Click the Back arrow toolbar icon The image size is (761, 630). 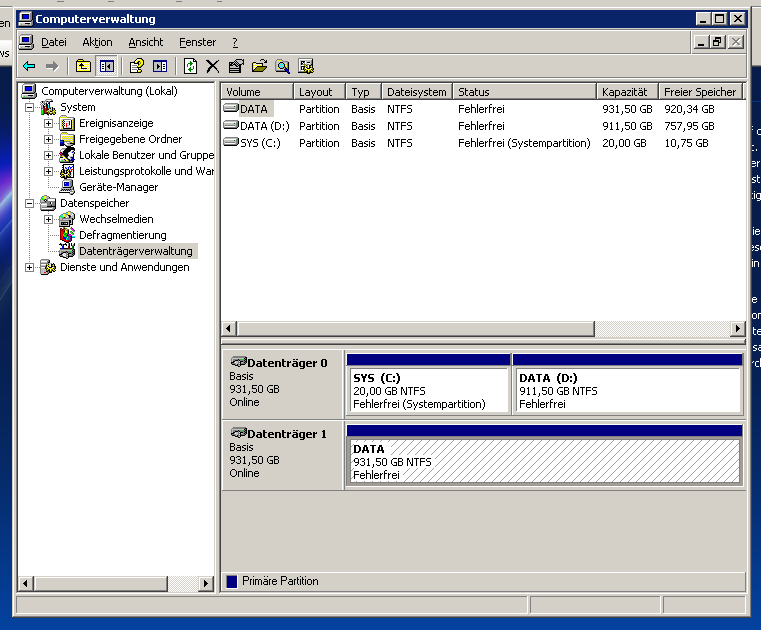click(x=29, y=66)
